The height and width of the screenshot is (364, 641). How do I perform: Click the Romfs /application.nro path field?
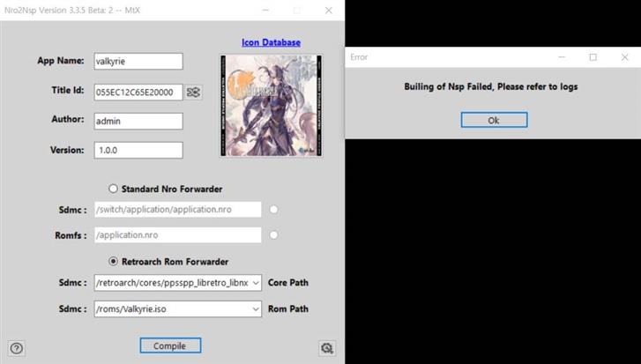(x=177, y=235)
